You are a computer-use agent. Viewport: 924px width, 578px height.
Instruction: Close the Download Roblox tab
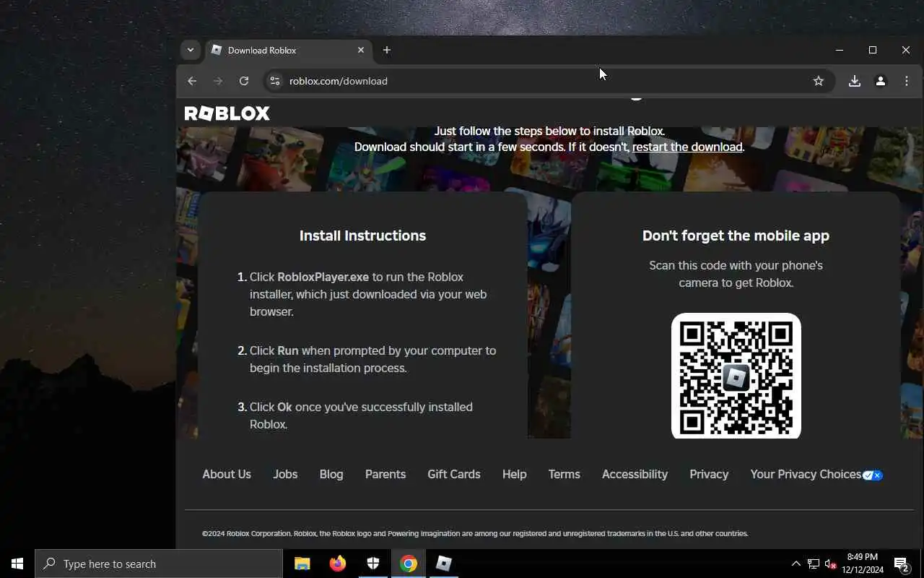[x=361, y=50]
